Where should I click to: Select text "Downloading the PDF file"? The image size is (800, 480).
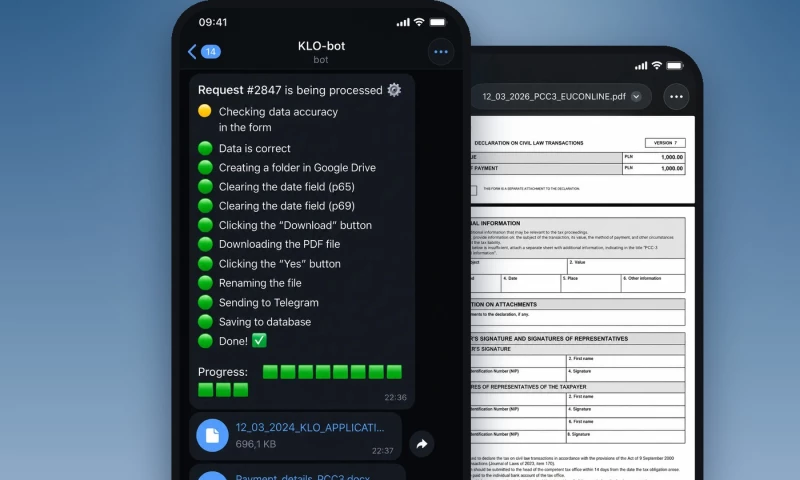280,244
